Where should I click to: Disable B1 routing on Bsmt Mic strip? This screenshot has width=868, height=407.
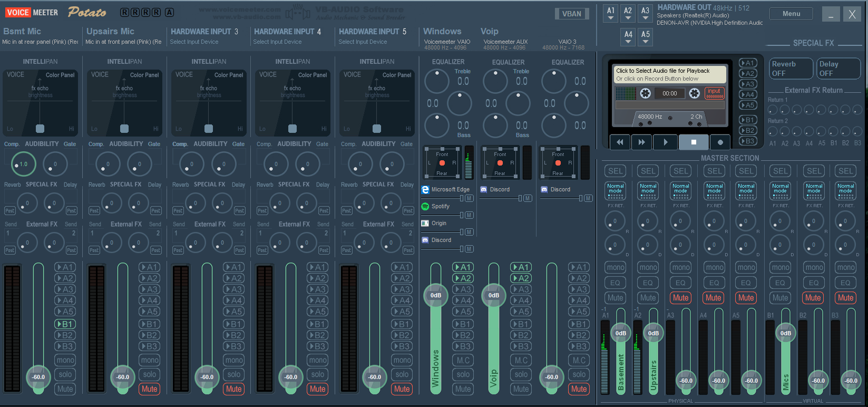(65, 324)
